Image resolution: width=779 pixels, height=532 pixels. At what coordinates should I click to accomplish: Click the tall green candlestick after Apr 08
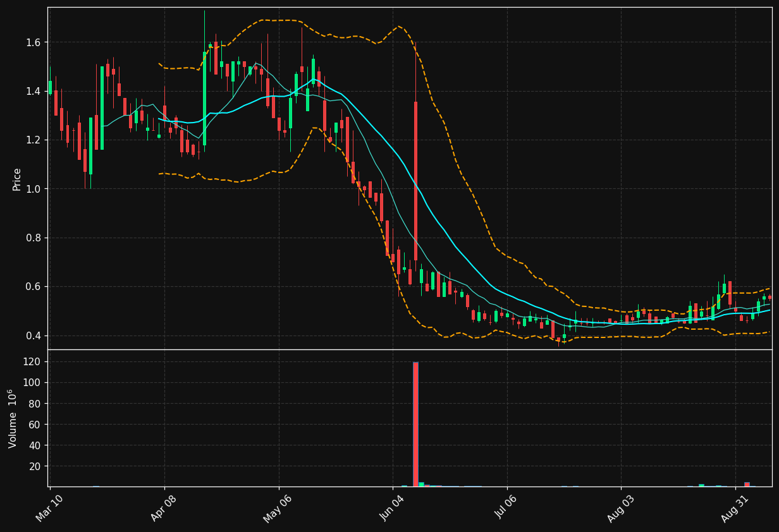(204, 99)
